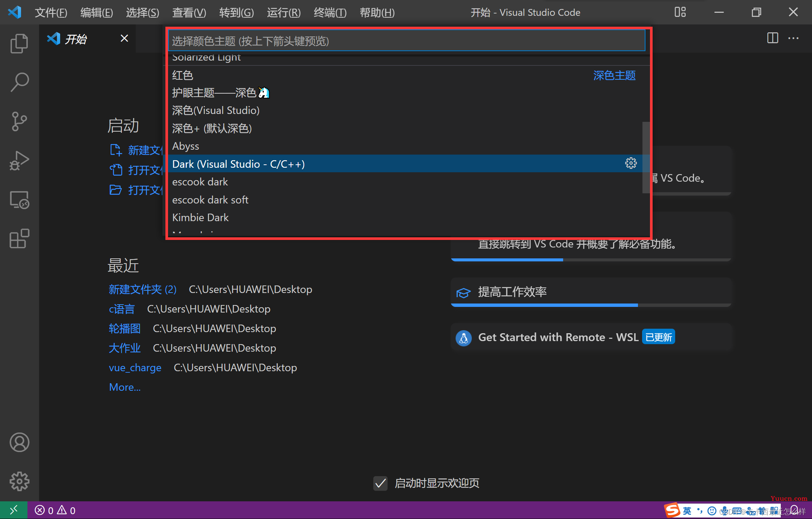Click the errors and warnings status item
This screenshot has width=812, height=519.
click(55, 510)
